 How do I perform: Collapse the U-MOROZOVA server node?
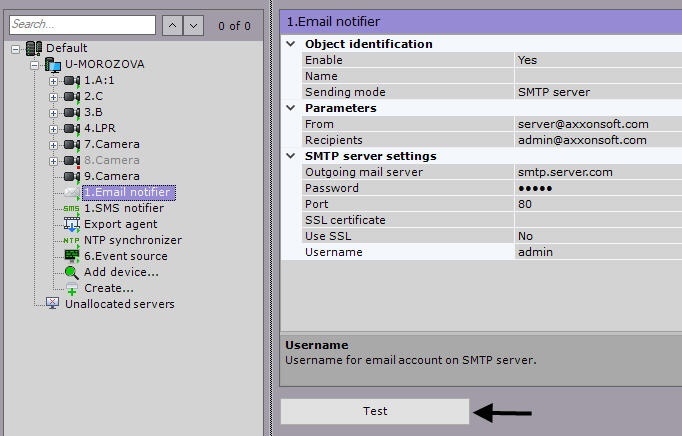click(34, 64)
